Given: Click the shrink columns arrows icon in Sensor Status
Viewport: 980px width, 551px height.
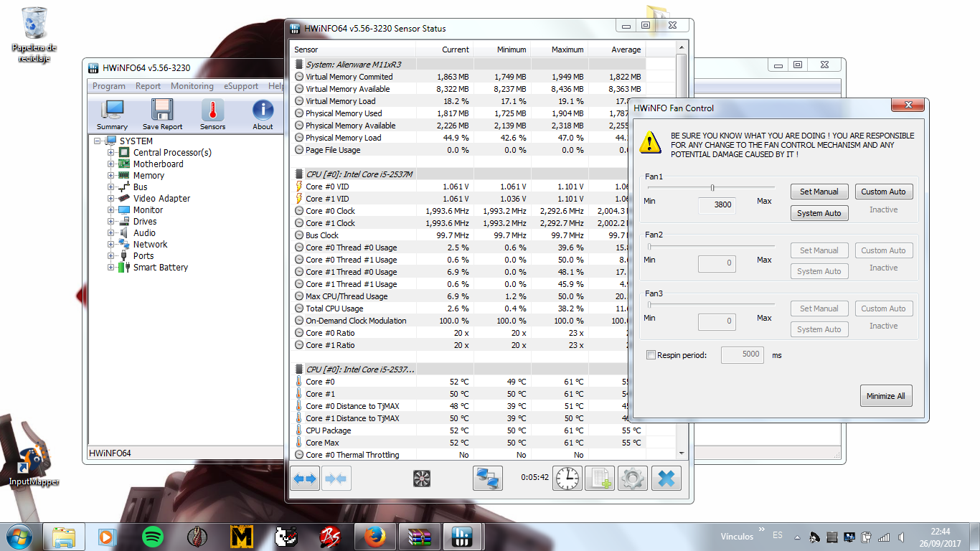Looking at the screenshot, I should (335, 479).
